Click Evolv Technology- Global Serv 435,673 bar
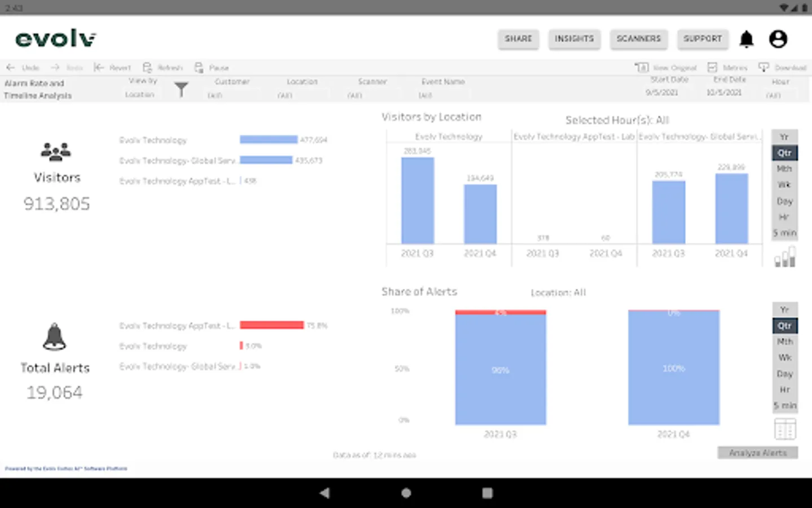The height and width of the screenshot is (508, 812). click(x=266, y=160)
